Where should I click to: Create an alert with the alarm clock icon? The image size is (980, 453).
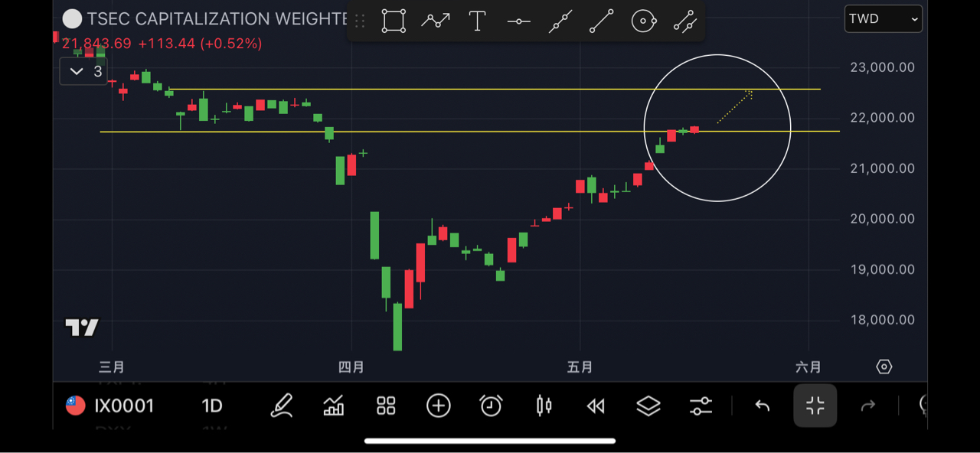[x=491, y=406]
